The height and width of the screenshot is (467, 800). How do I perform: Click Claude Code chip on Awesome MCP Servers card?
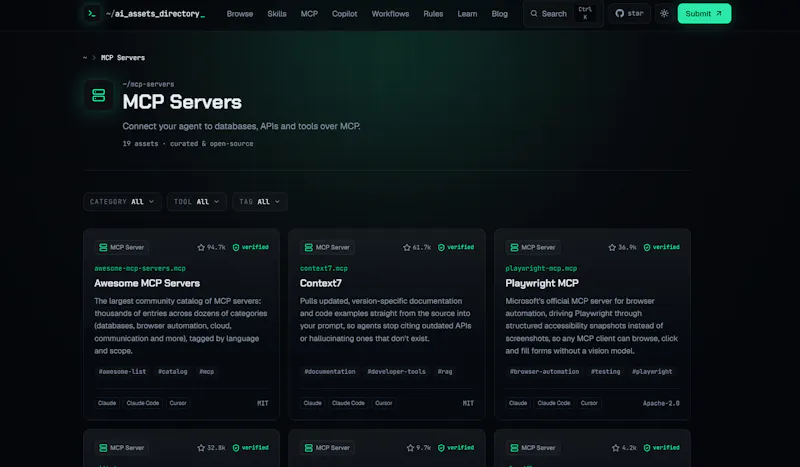tap(143, 403)
